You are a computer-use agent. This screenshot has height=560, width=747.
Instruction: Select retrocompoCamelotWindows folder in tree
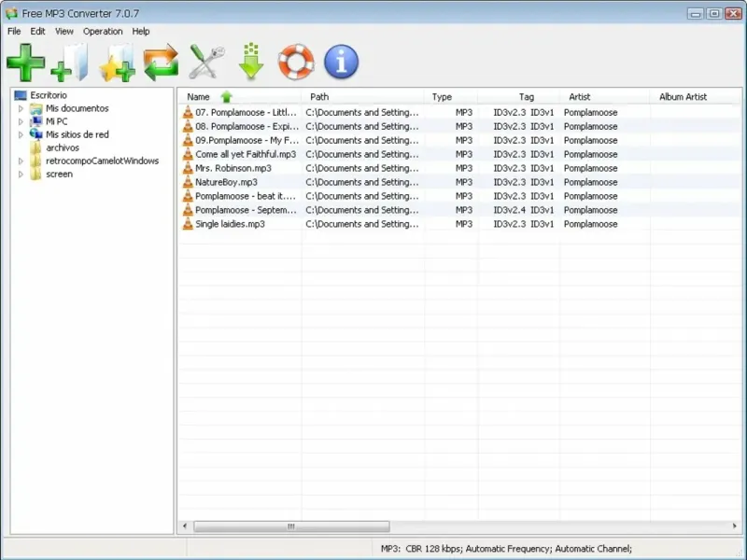coord(102,161)
